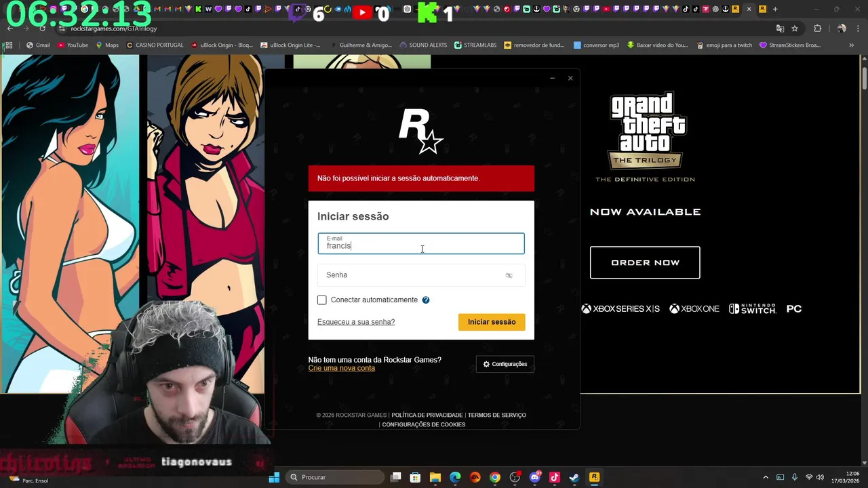
Task: Open the StreamStickers Broa... bookmark
Action: [790, 45]
